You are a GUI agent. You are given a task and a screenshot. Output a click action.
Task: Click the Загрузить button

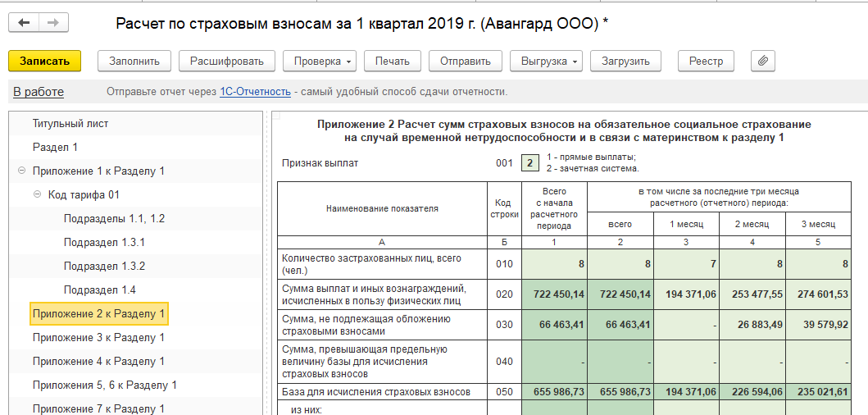625,61
